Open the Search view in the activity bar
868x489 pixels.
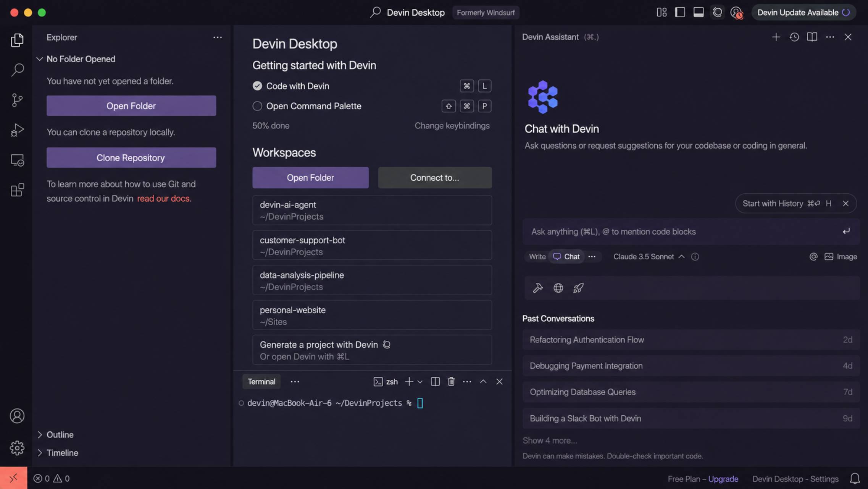coord(17,70)
